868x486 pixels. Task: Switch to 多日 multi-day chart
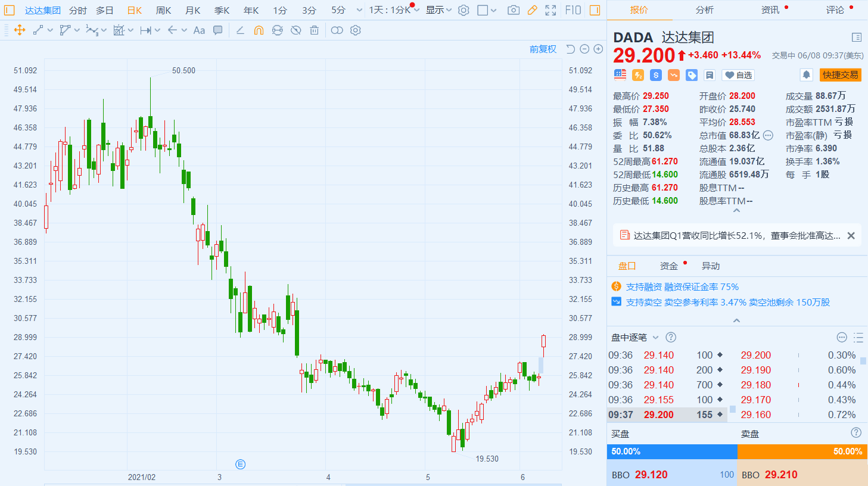coord(105,10)
